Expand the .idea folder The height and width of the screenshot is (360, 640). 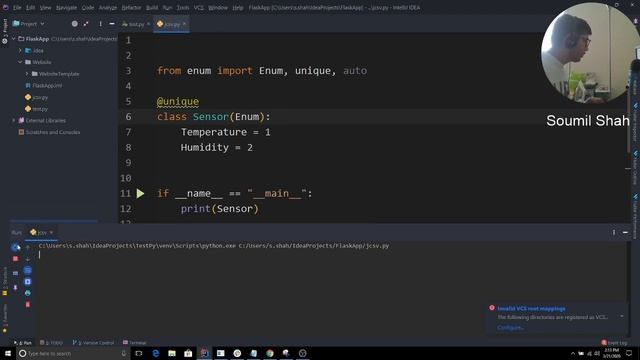coord(20,51)
